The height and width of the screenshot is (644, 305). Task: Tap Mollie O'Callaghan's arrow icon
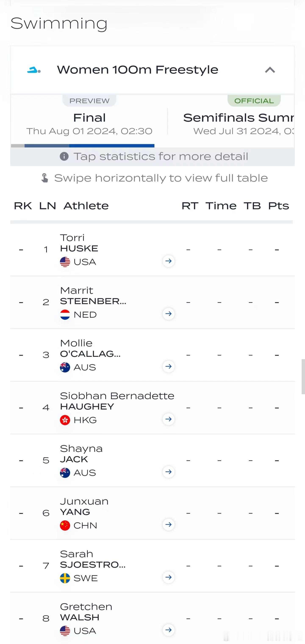pos(168,366)
